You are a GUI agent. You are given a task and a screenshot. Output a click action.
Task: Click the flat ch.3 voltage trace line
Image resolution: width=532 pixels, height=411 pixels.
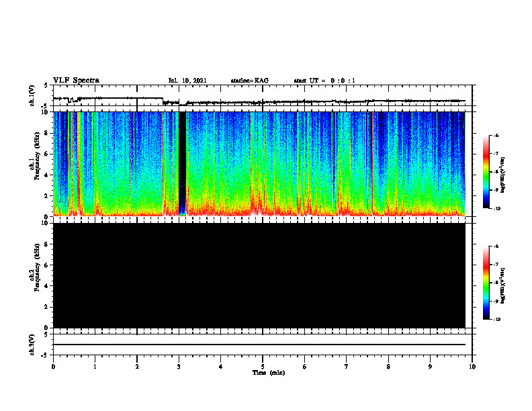pos(259,345)
